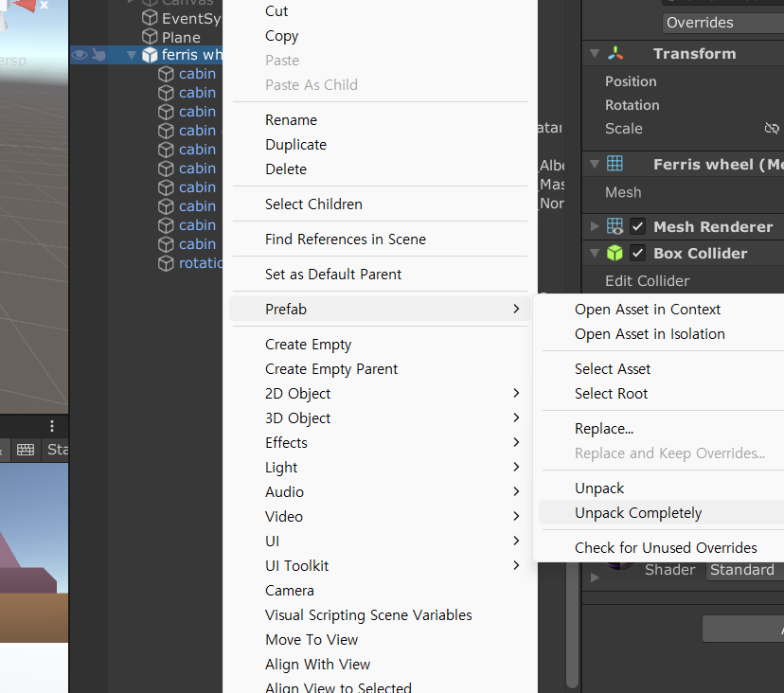Screen dimensions: 784x693
Task: Disable the Box Collider checkbox
Action: point(637,253)
